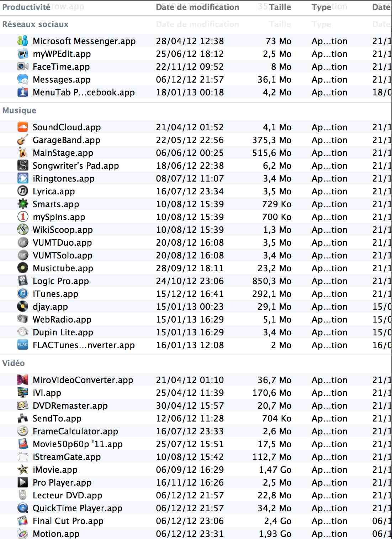
Task: Click the iTunes blue note icon
Action: (x=23, y=294)
